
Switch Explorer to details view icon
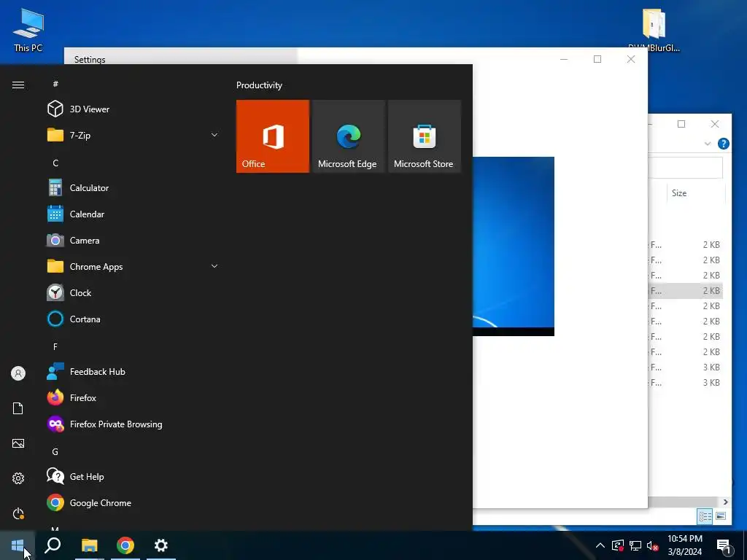[x=705, y=516]
